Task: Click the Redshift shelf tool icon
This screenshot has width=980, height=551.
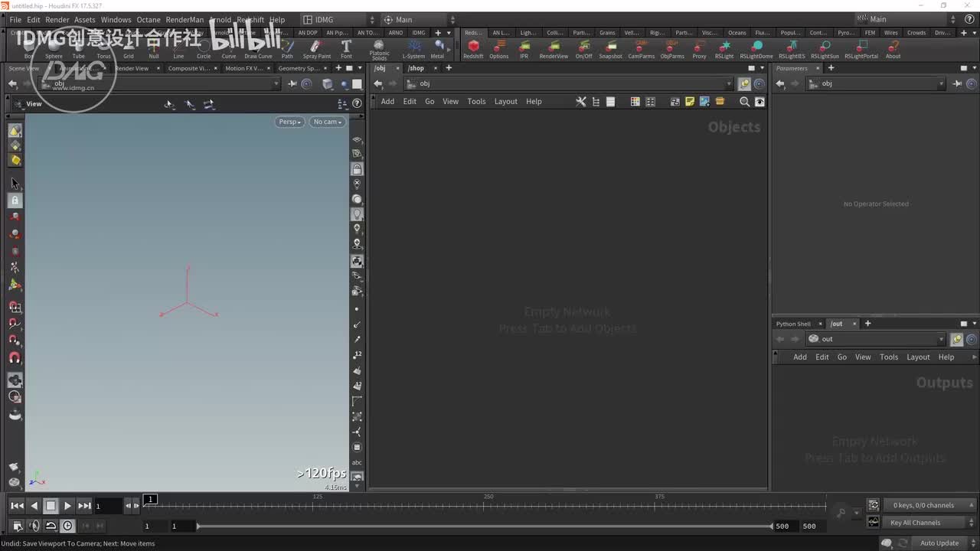Action: tap(473, 47)
